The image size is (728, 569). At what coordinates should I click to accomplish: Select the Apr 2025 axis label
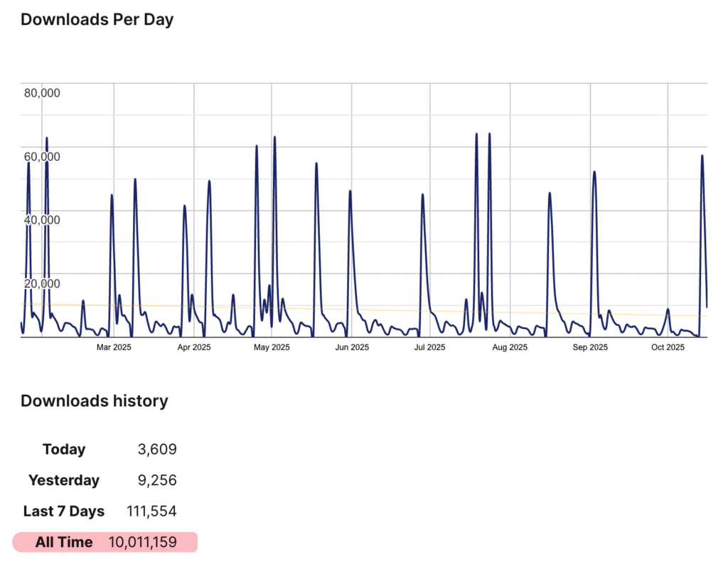pyautogui.click(x=194, y=347)
